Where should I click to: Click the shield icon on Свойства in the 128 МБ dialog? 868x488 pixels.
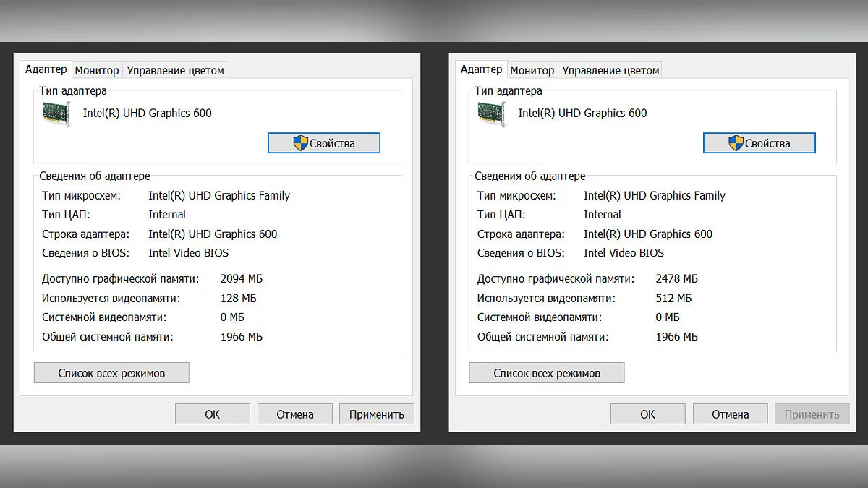pos(300,143)
